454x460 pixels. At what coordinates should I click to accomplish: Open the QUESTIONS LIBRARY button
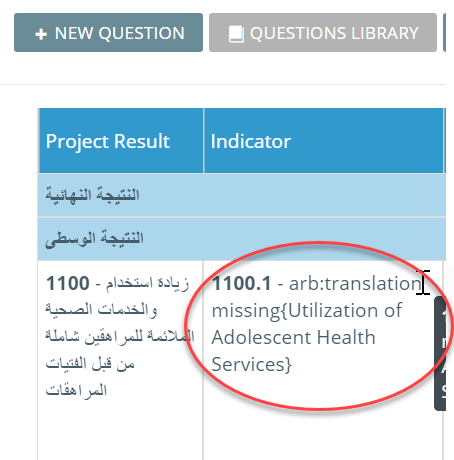[x=323, y=33]
